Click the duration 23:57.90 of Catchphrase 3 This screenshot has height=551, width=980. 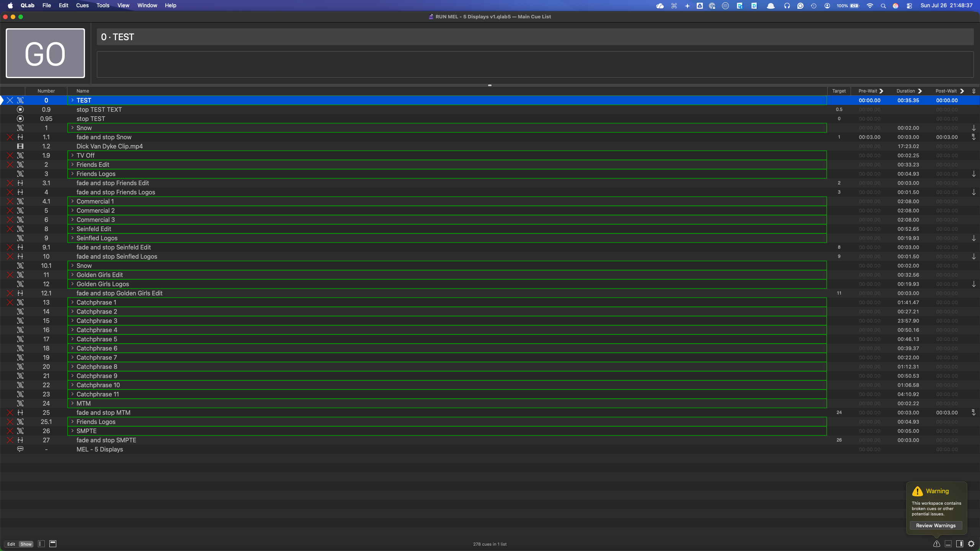point(908,321)
